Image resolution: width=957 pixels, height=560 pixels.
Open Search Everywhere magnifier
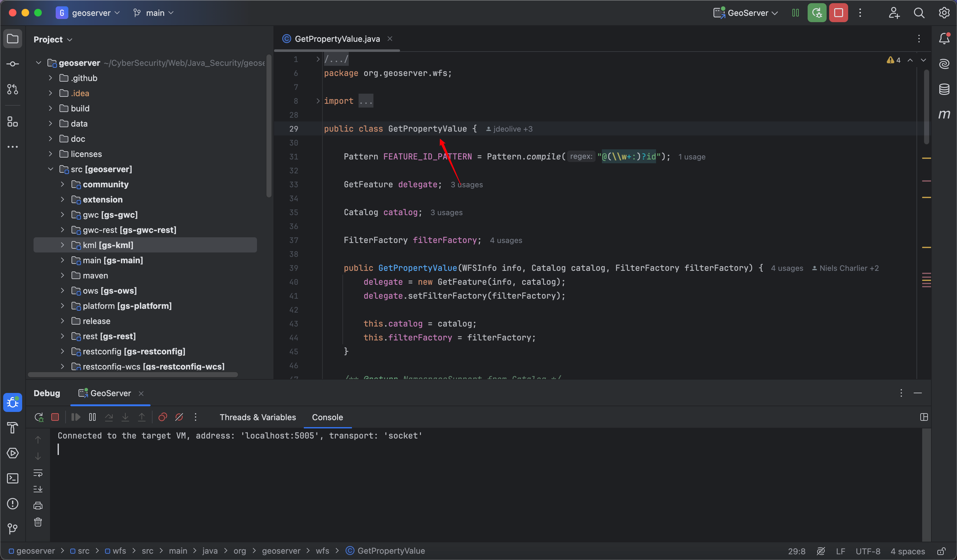(919, 13)
